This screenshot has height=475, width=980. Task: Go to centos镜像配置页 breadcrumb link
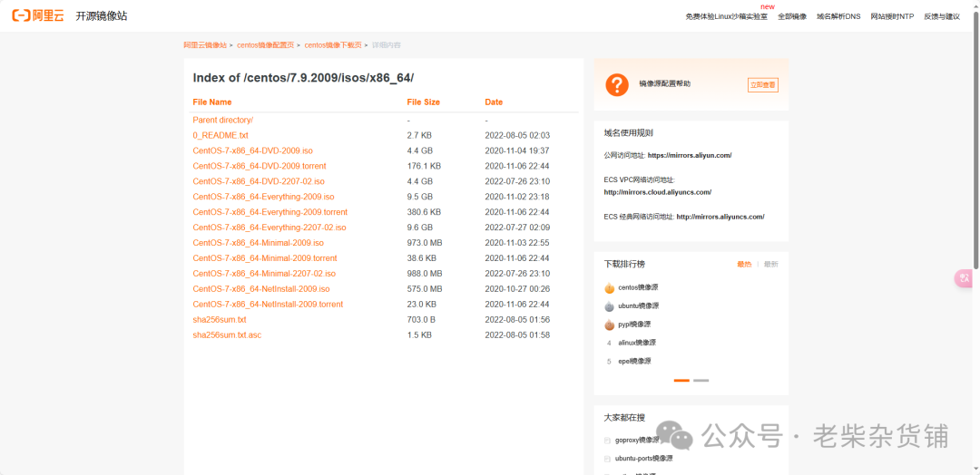tap(266, 45)
